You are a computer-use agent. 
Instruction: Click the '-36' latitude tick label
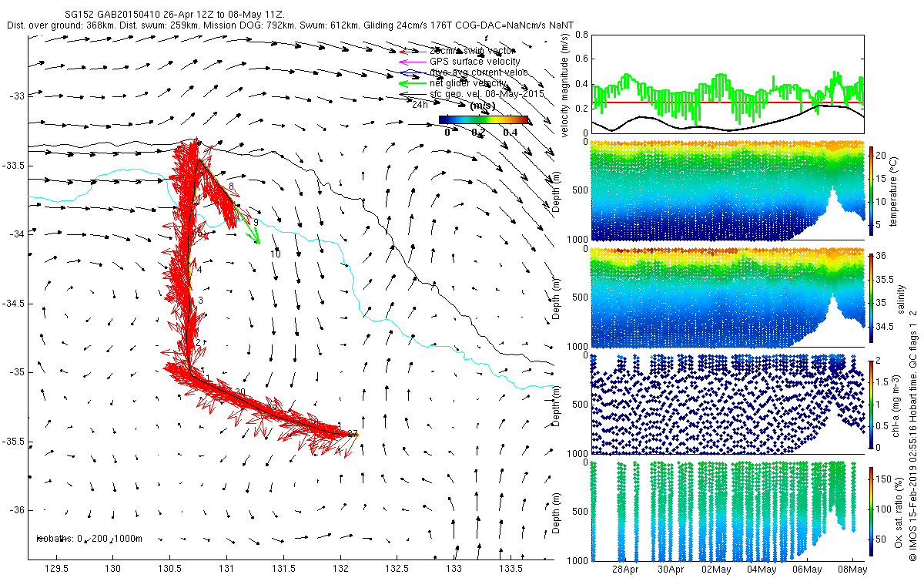point(16,510)
